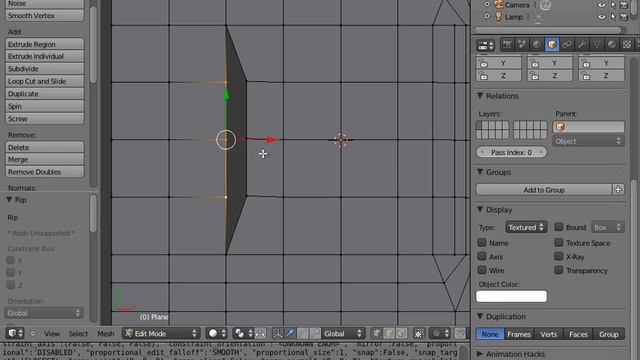This screenshot has height=360, width=640.
Task: Open the Render properties tab icon
Action: [x=507, y=44]
